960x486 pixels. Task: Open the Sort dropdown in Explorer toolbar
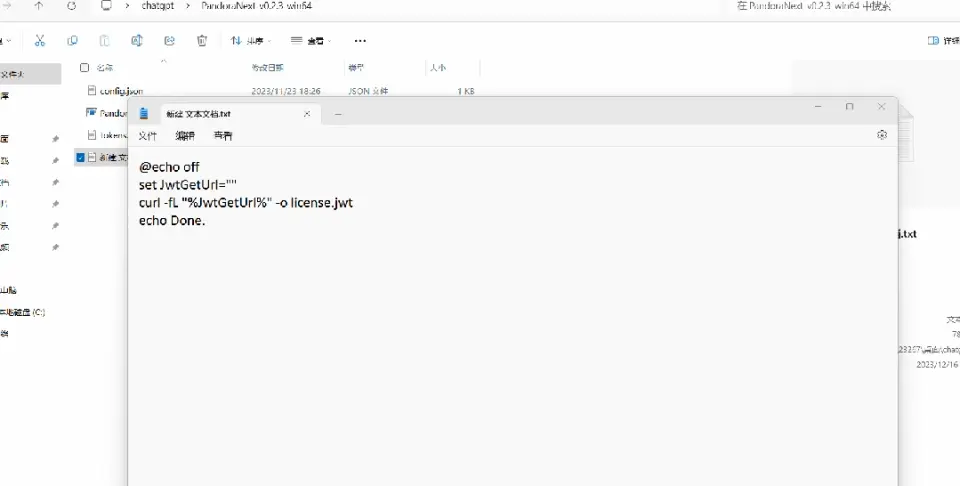point(251,41)
